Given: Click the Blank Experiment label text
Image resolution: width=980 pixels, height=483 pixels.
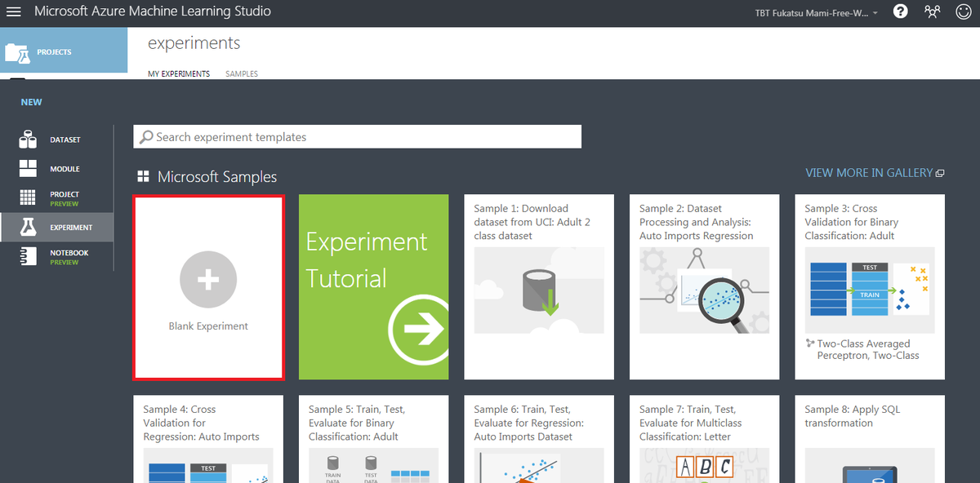Looking at the screenshot, I should (208, 326).
